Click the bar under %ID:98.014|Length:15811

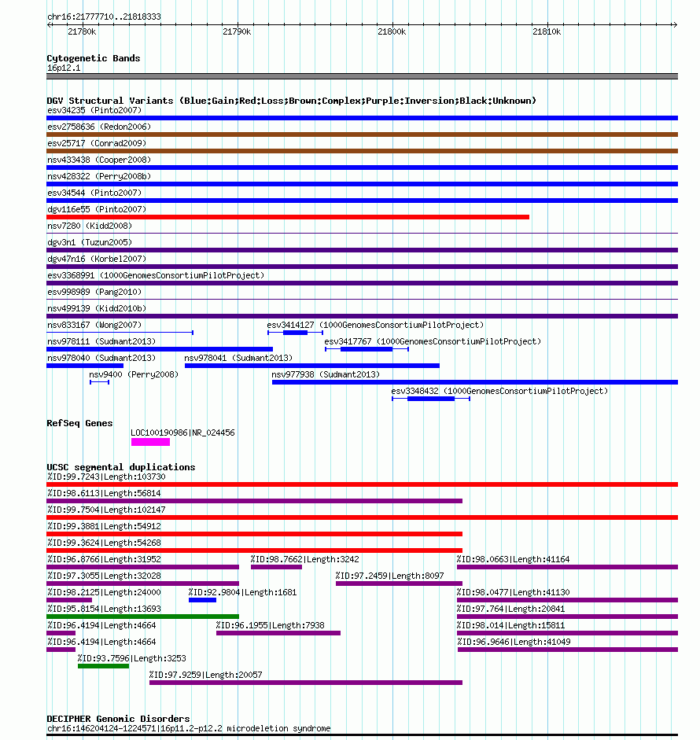coord(567,633)
